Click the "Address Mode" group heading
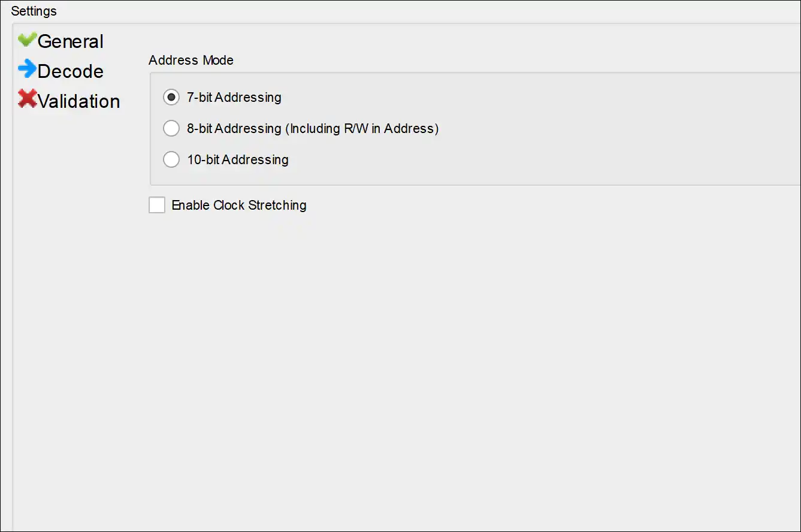801x532 pixels. click(x=191, y=61)
